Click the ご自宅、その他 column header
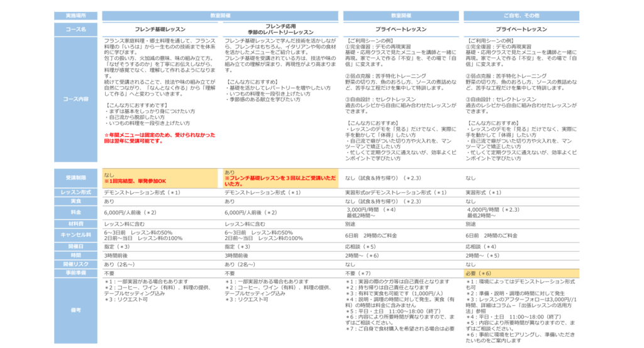Viewport: 644px width, 348px height. click(521, 14)
